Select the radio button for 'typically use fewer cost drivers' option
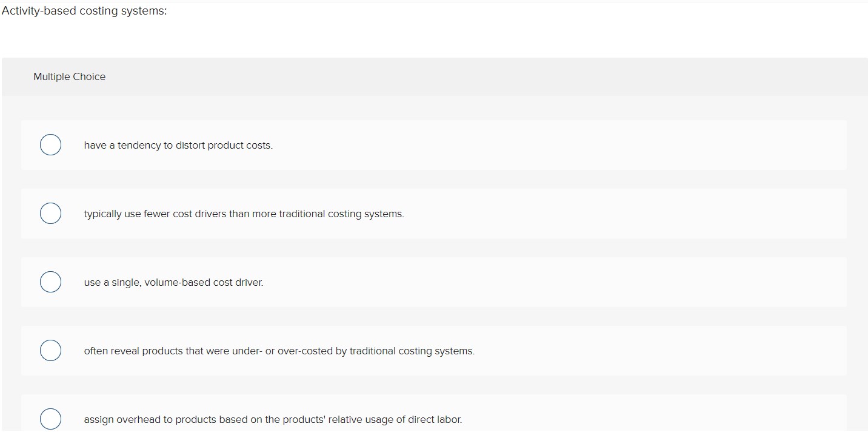 (50, 213)
